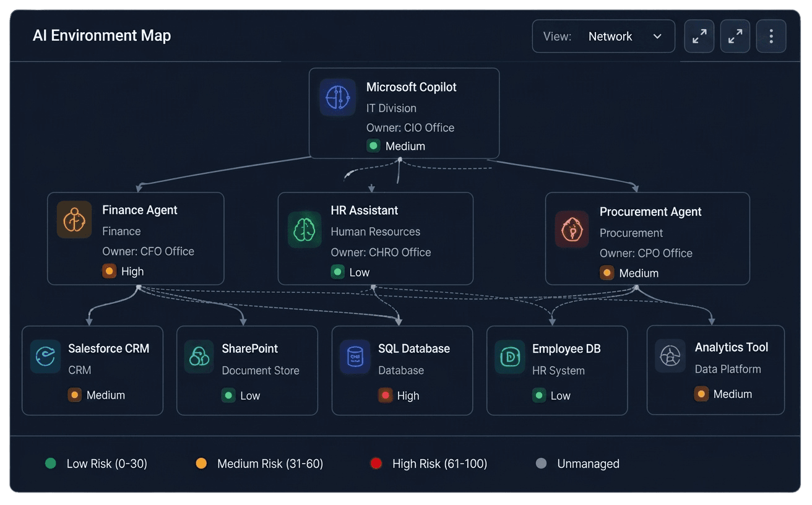
Task: Select the SQL Database node title
Action: (414, 348)
